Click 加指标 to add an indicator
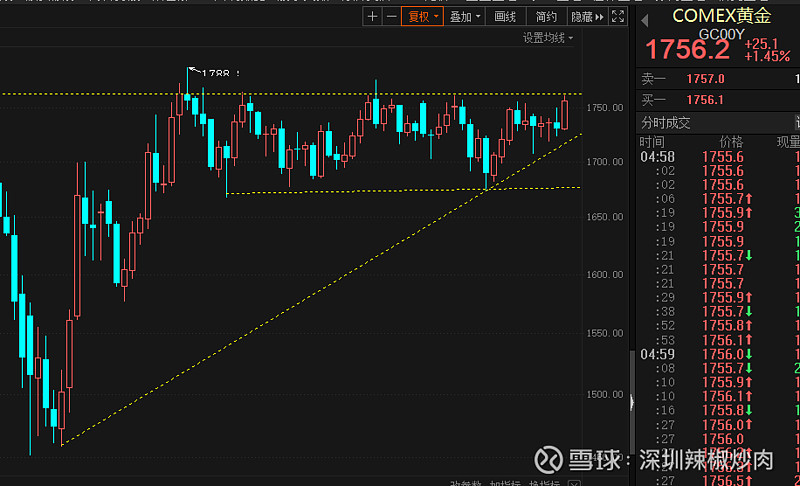The width and height of the screenshot is (800, 486). point(505,483)
